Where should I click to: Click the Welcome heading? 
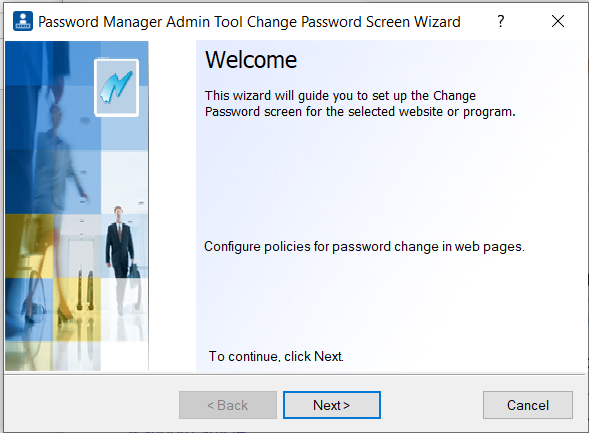(251, 60)
